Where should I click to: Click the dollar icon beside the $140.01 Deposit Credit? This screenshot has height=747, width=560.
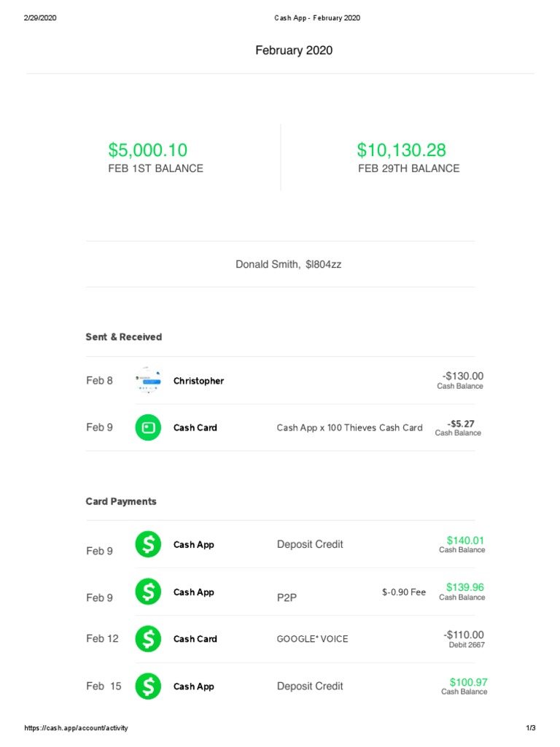point(148,544)
